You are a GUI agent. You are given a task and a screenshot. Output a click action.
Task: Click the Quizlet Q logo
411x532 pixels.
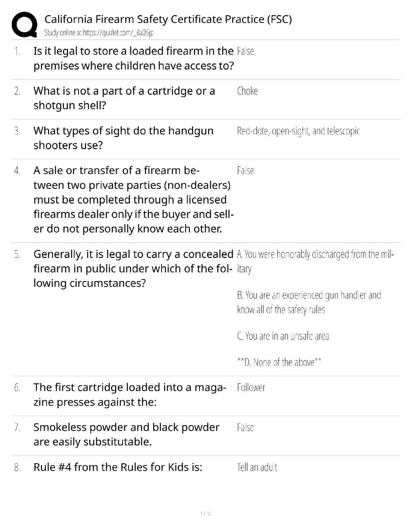coord(24,24)
